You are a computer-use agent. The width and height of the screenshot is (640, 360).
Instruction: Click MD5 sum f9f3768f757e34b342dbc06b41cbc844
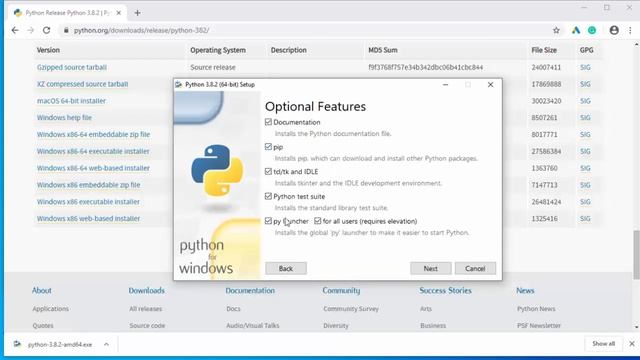(426, 67)
